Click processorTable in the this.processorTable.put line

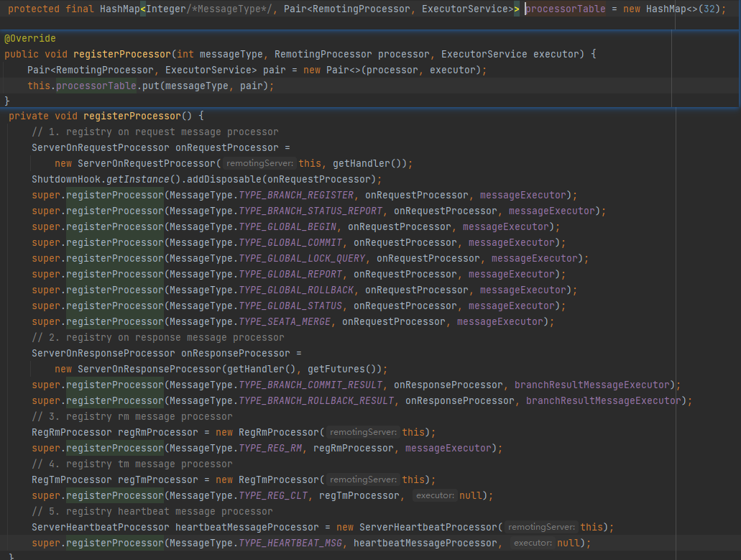coord(96,86)
